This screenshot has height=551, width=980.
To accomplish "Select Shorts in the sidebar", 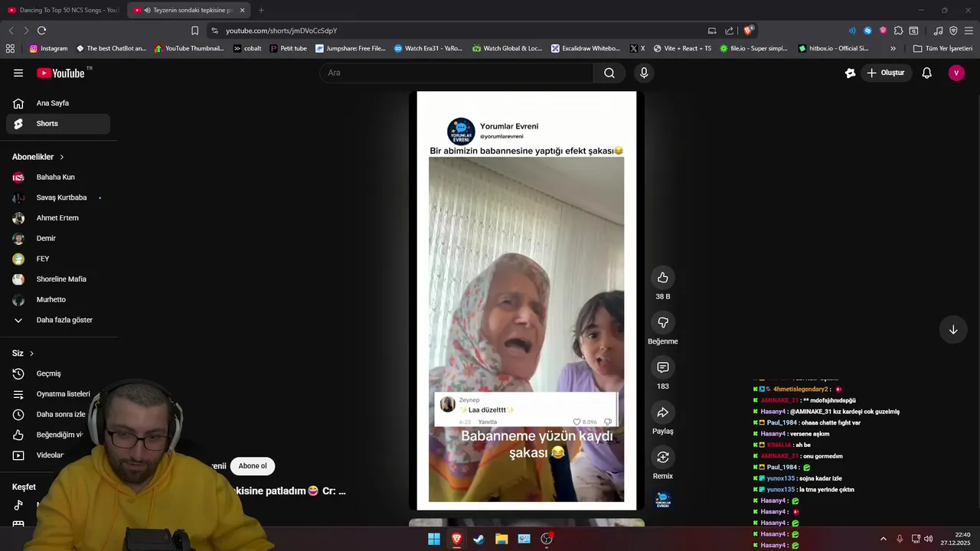I will tap(58, 124).
